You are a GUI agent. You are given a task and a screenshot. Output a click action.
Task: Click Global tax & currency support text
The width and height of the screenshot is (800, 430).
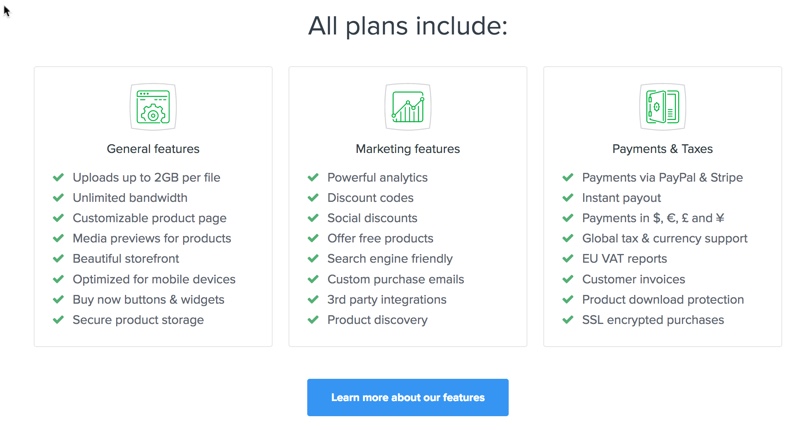click(665, 238)
